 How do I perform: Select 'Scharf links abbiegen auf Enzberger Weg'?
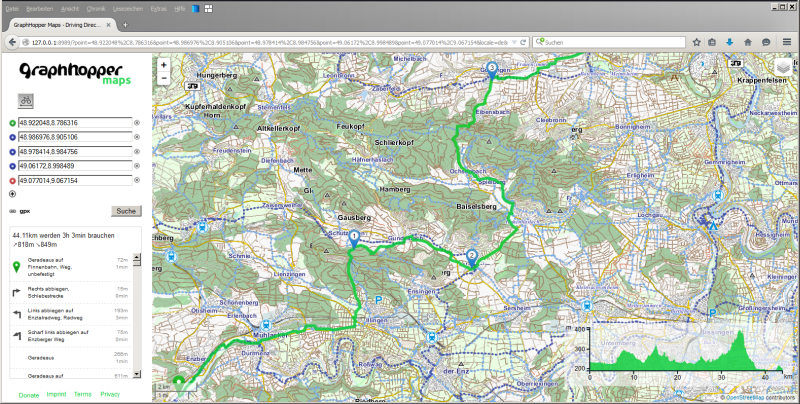(x=71, y=336)
